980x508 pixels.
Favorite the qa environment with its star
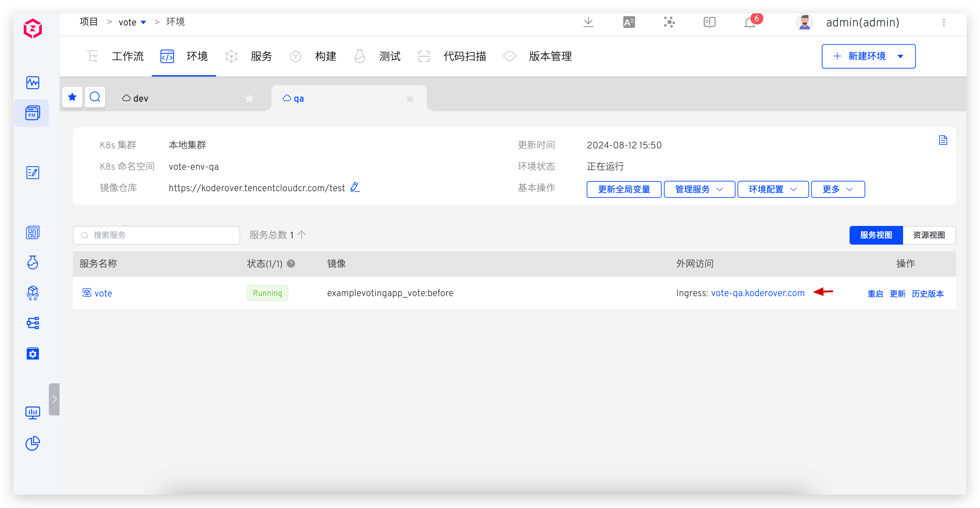pos(410,99)
